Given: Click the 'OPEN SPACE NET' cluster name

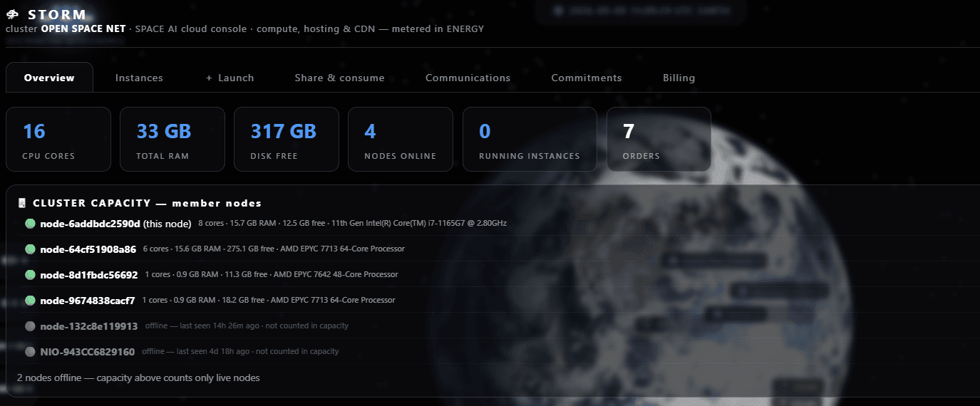Looking at the screenshot, I should (x=83, y=29).
